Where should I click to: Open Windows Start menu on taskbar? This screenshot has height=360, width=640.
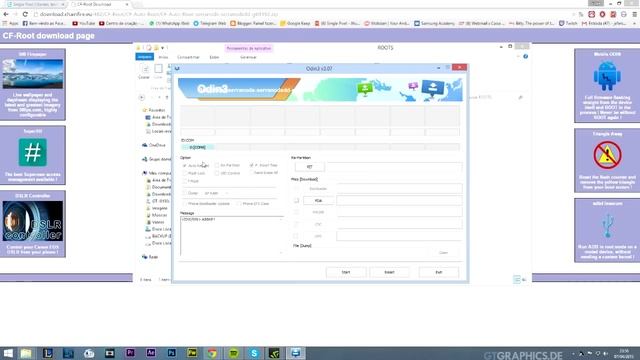[x=8, y=353]
